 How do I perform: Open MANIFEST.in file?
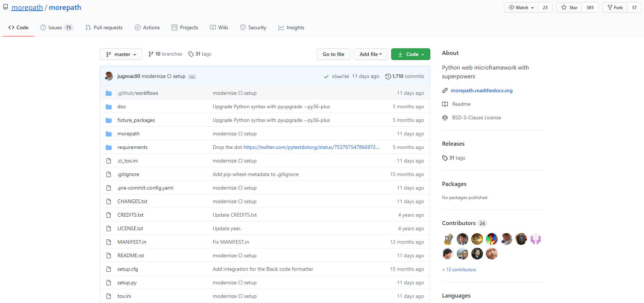pos(132,242)
